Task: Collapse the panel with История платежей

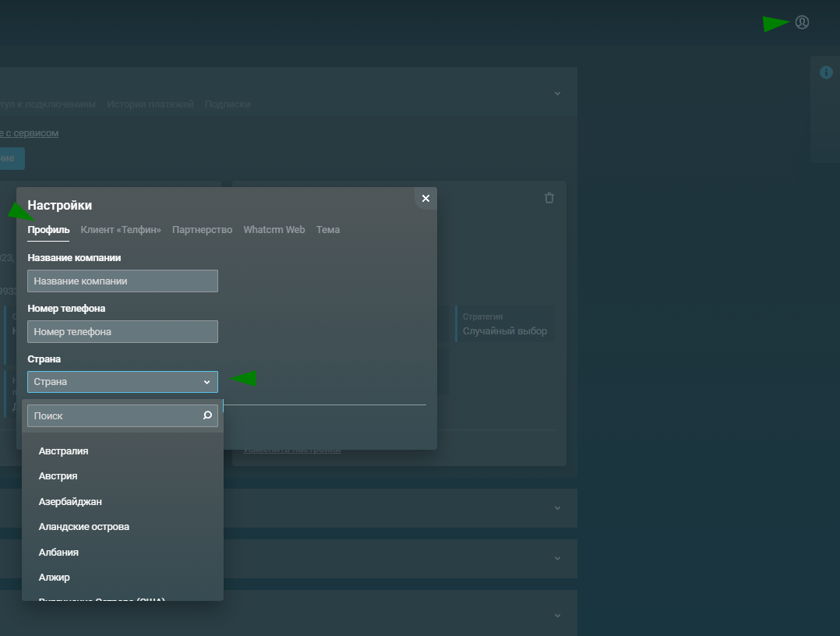Action: click(x=557, y=93)
